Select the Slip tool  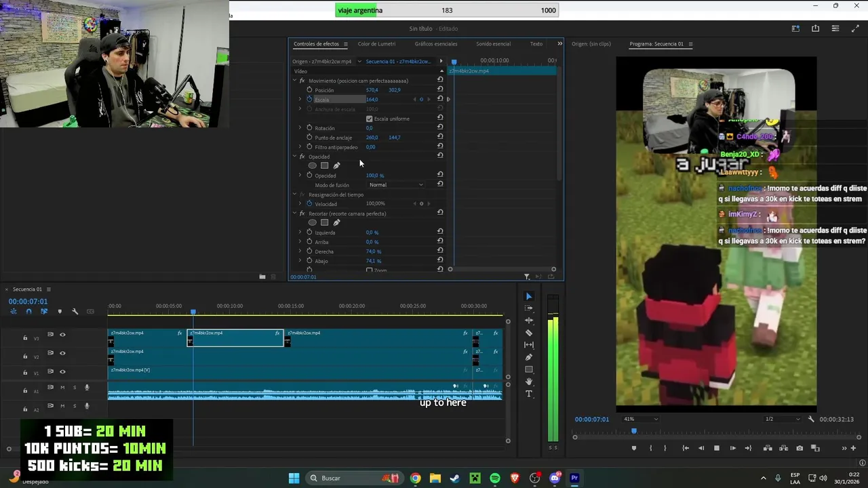[x=529, y=345]
